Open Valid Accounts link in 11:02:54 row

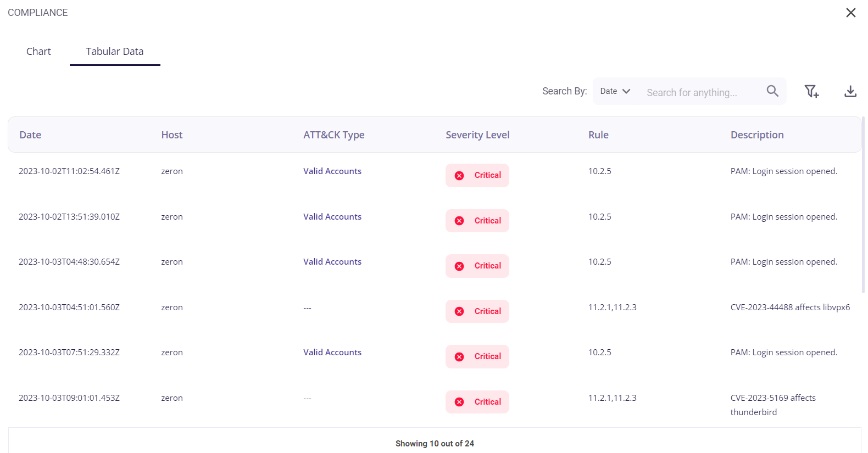point(332,171)
